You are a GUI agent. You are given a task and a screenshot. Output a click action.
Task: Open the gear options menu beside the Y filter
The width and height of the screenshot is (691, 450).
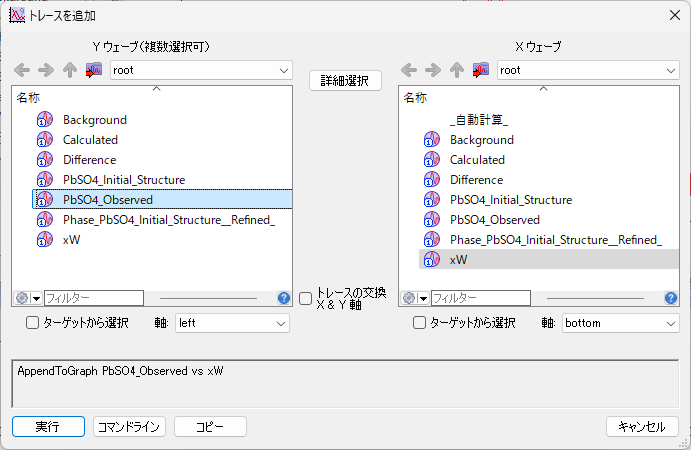tap(27, 298)
